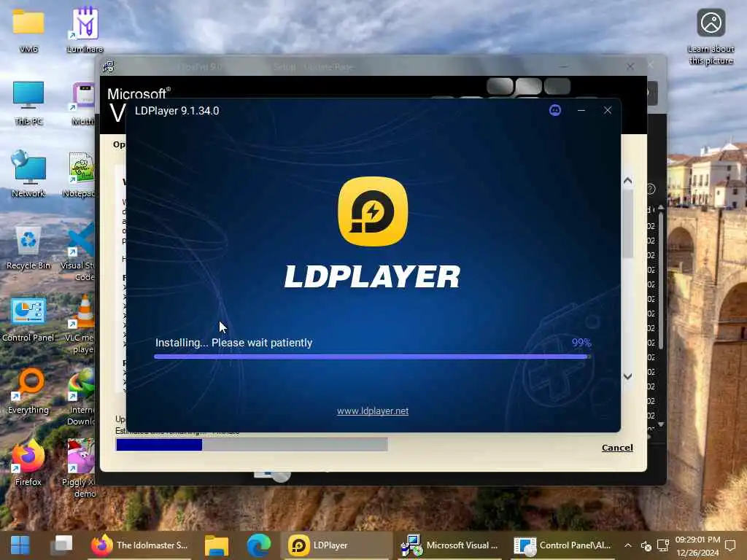Open the Discord icon in LDPlayer installer
The width and height of the screenshot is (747, 560).
point(555,111)
